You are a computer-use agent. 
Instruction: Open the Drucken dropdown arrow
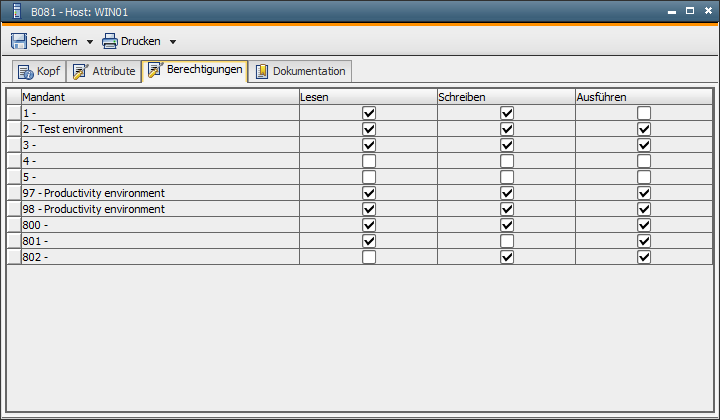tap(173, 42)
